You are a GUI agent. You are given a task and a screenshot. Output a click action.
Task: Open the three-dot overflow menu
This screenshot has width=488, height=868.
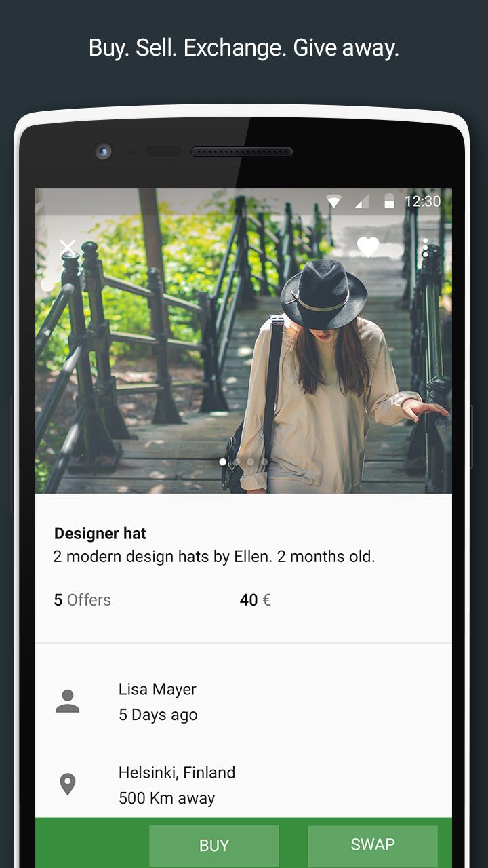tap(425, 248)
